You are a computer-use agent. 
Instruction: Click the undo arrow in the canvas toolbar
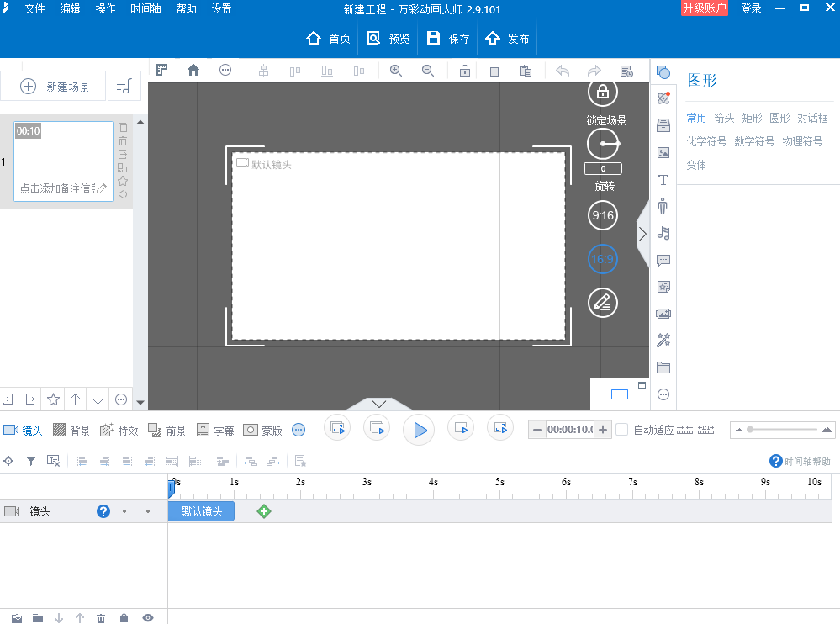point(562,71)
